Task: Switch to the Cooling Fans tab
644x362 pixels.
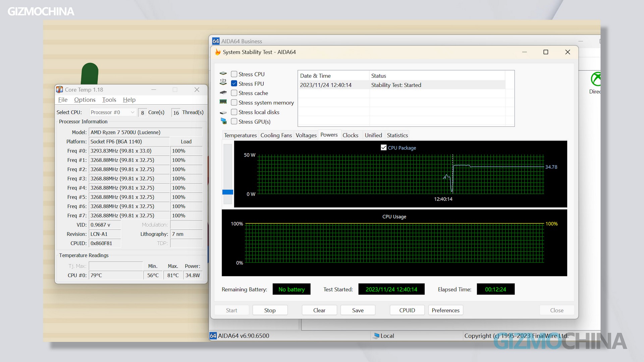Action: (x=276, y=135)
